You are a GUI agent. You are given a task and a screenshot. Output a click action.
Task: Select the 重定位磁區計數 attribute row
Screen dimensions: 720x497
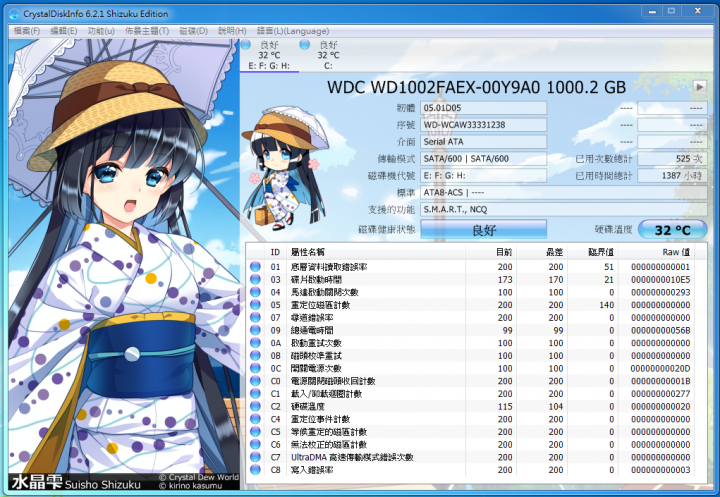click(470, 305)
